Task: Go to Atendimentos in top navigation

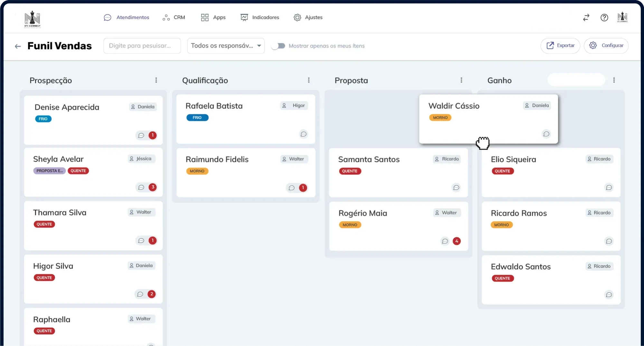Action: coord(127,17)
